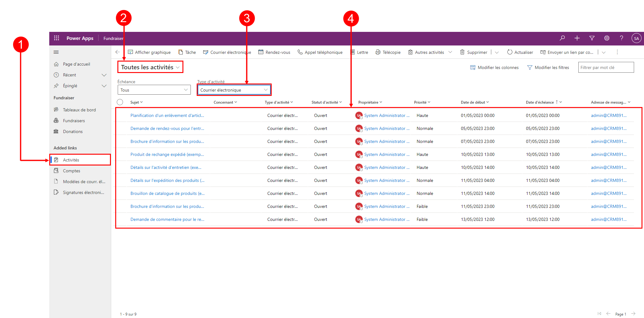The width and height of the screenshot is (644, 318).
Task: Open the settings gear icon
Action: tap(607, 38)
